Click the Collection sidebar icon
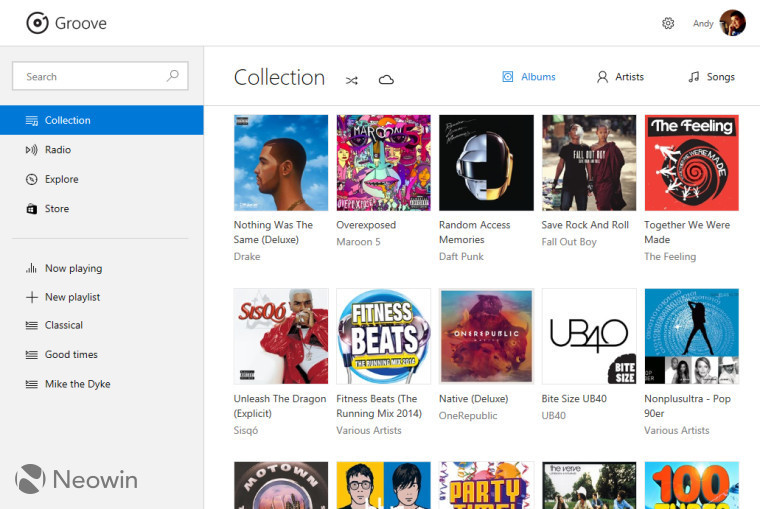 point(32,121)
